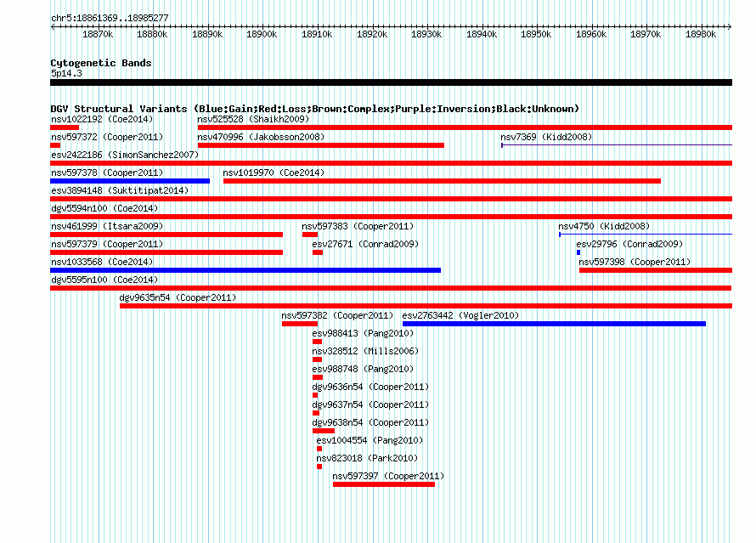Click dgv9636n54 (Cooper2011) label
This screenshot has width=756, height=543.
click(x=370, y=387)
